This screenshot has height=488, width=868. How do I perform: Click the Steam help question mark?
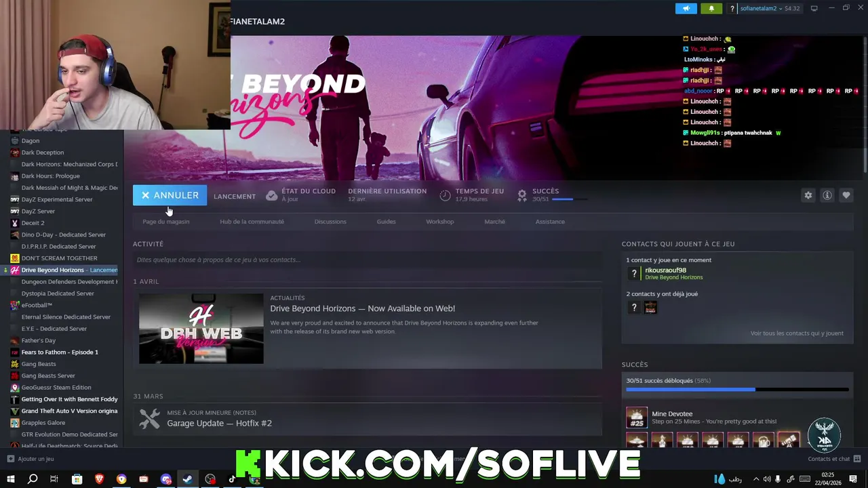tap(732, 8)
